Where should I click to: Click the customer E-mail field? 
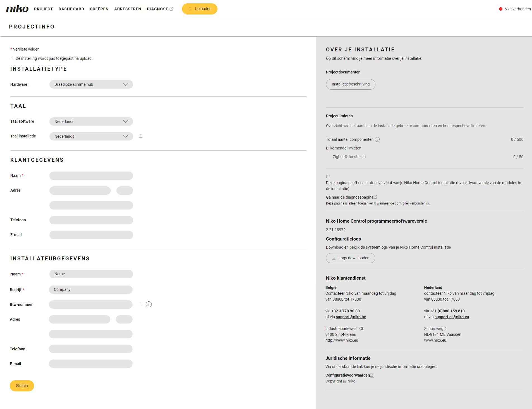click(91, 235)
